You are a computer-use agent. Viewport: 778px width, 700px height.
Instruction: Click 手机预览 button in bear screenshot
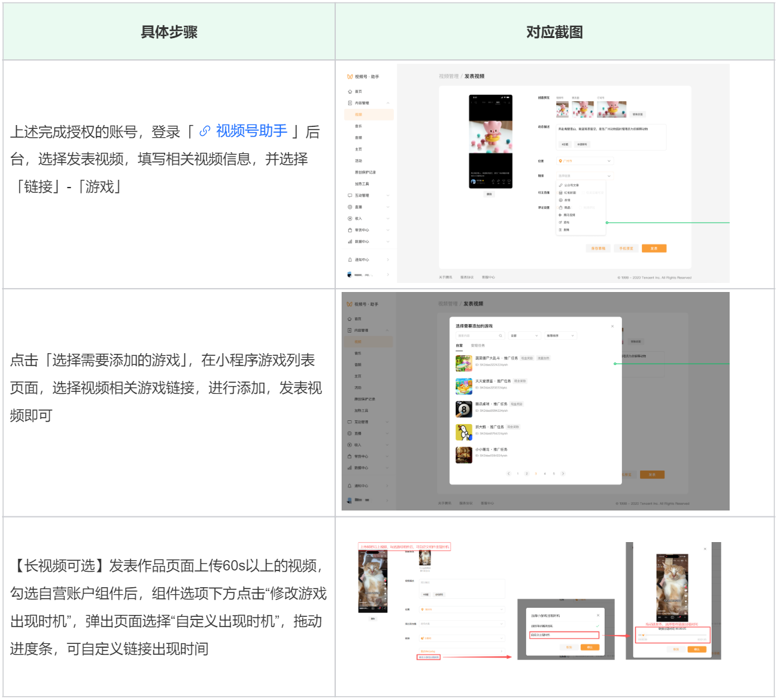coord(626,248)
